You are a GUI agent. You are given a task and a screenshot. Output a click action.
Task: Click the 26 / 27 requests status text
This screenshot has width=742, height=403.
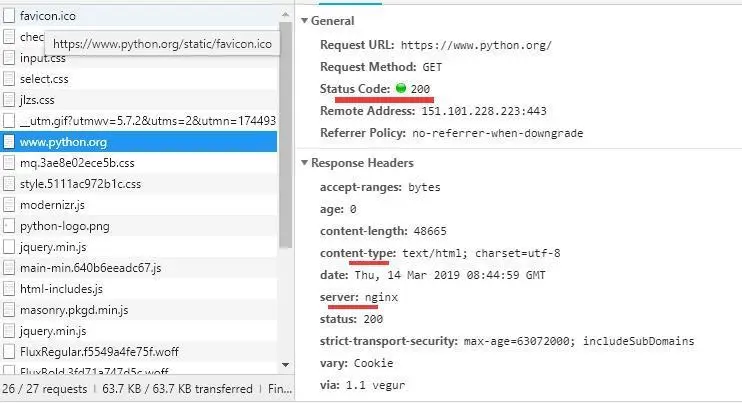tap(44, 389)
